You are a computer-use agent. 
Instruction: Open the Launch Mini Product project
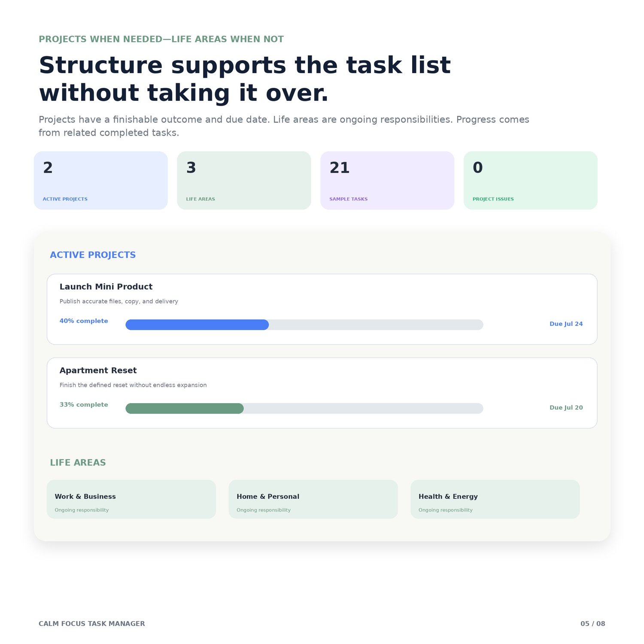click(322, 309)
